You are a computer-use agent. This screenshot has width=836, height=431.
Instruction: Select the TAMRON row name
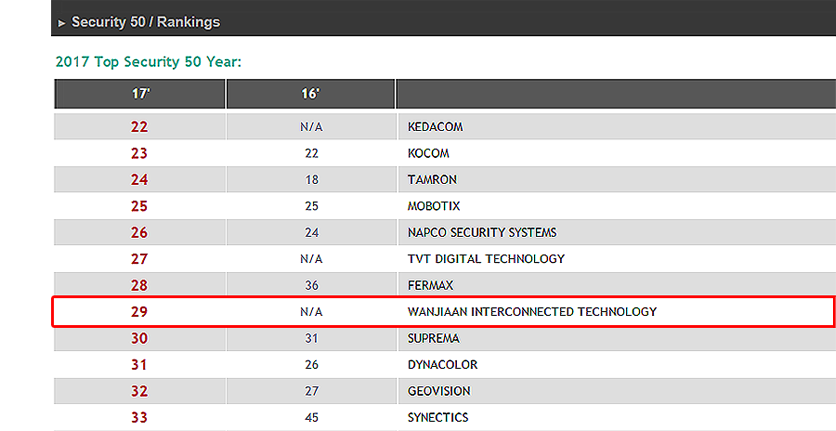432,180
